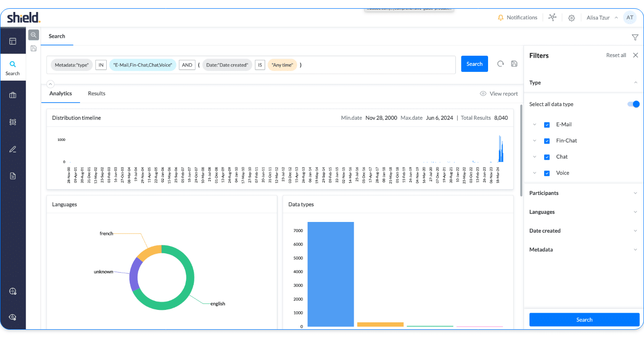Click the yellow french donut segment
Image resolution: width=644 pixels, height=338 pixels.
149,253
